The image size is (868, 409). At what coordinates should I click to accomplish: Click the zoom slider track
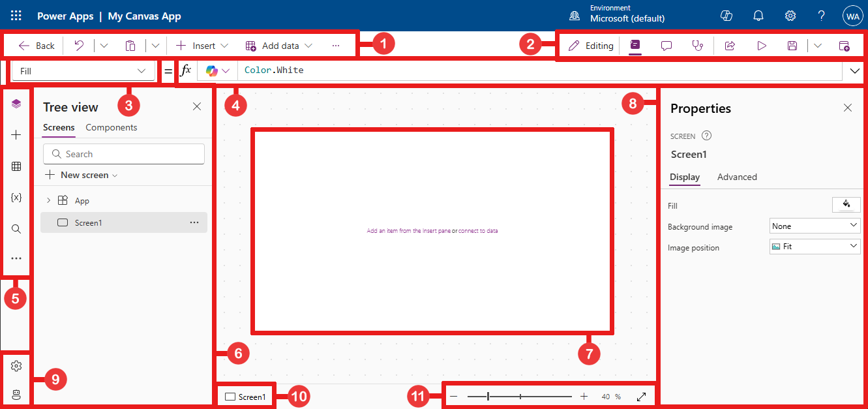520,396
